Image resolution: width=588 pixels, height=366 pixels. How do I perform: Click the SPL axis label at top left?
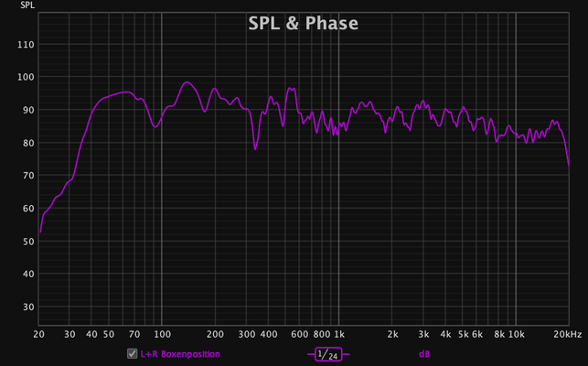(27, 5)
